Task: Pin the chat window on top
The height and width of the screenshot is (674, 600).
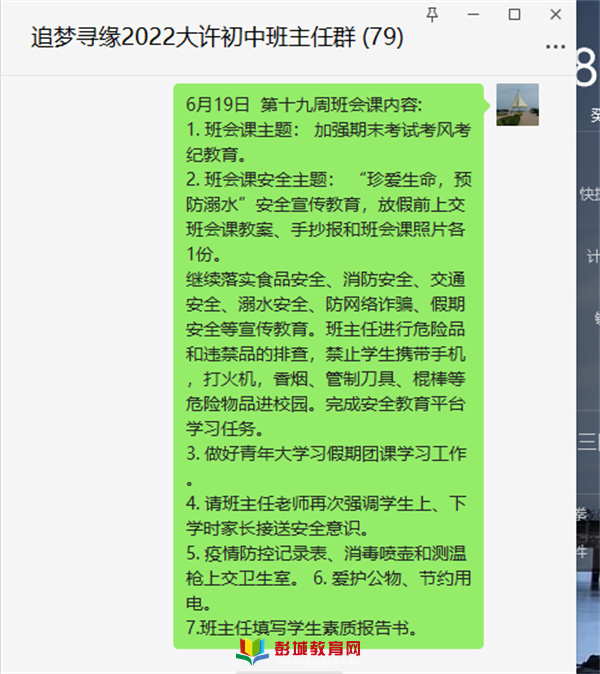Action: click(432, 15)
